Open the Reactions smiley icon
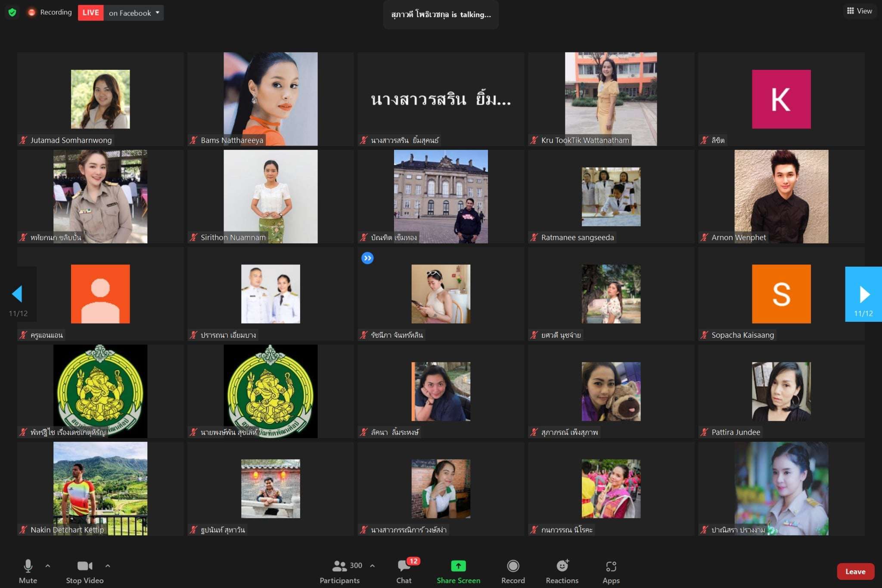 click(562, 566)
